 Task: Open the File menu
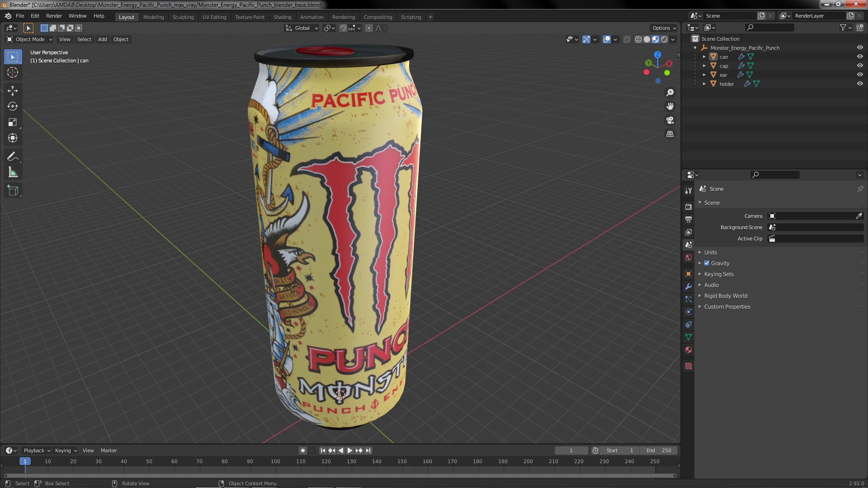(20, 16)
